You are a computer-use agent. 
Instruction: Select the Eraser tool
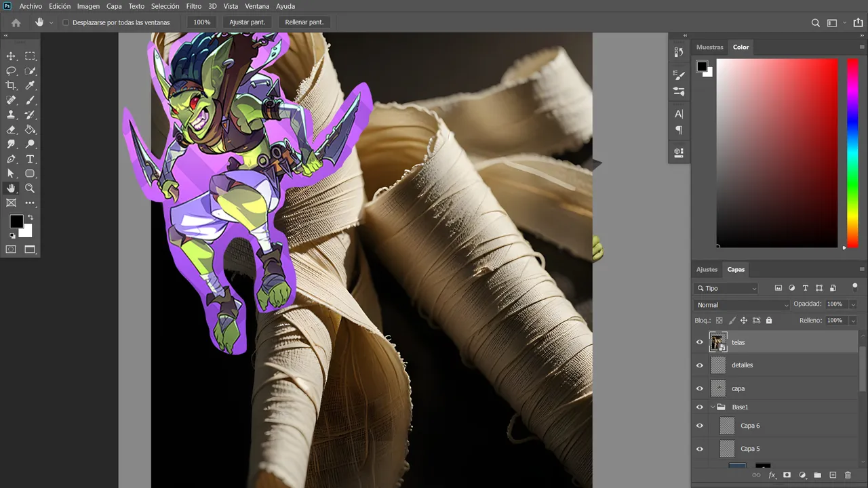point(11,129)
